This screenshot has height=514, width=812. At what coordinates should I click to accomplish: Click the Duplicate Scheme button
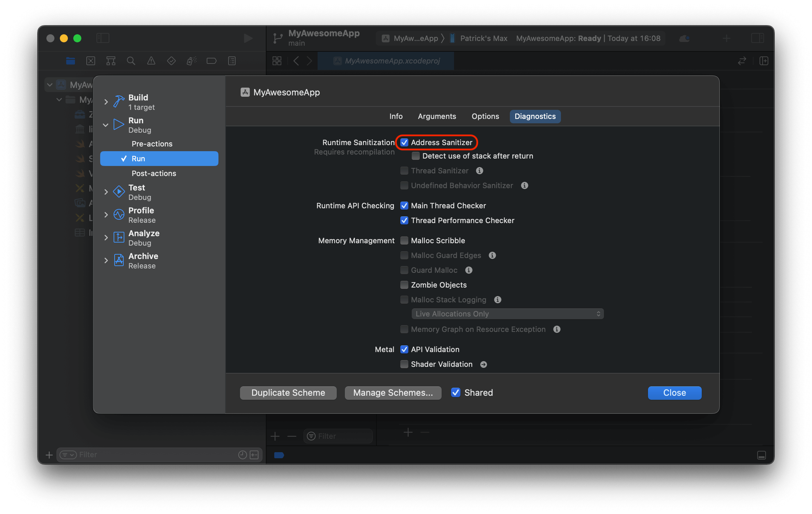(288, 393)
